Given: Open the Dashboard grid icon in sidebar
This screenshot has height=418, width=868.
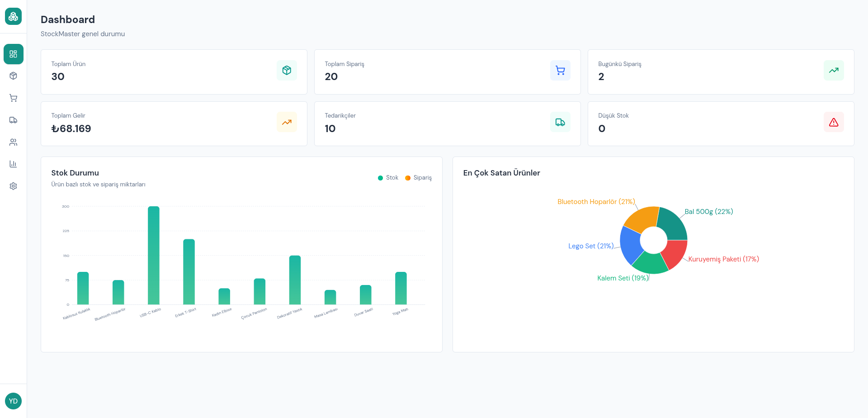Looking at the screenshot, I should pyautogui.click(x=13, y=54).
